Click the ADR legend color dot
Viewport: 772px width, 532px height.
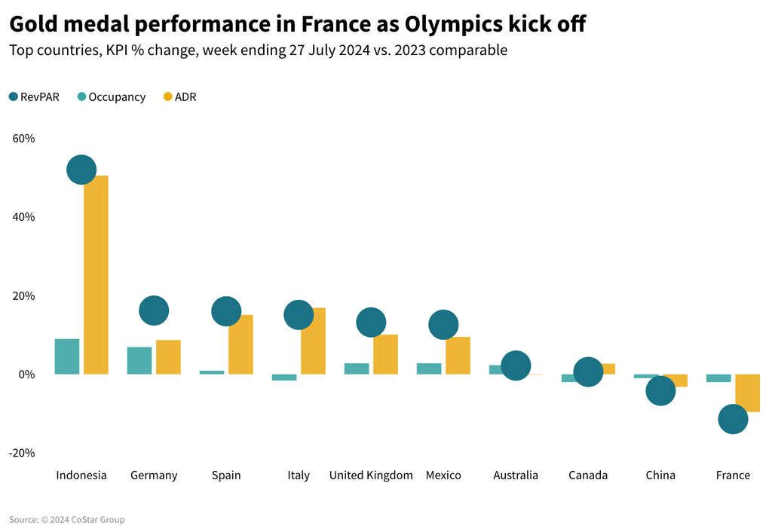point(168,97)
